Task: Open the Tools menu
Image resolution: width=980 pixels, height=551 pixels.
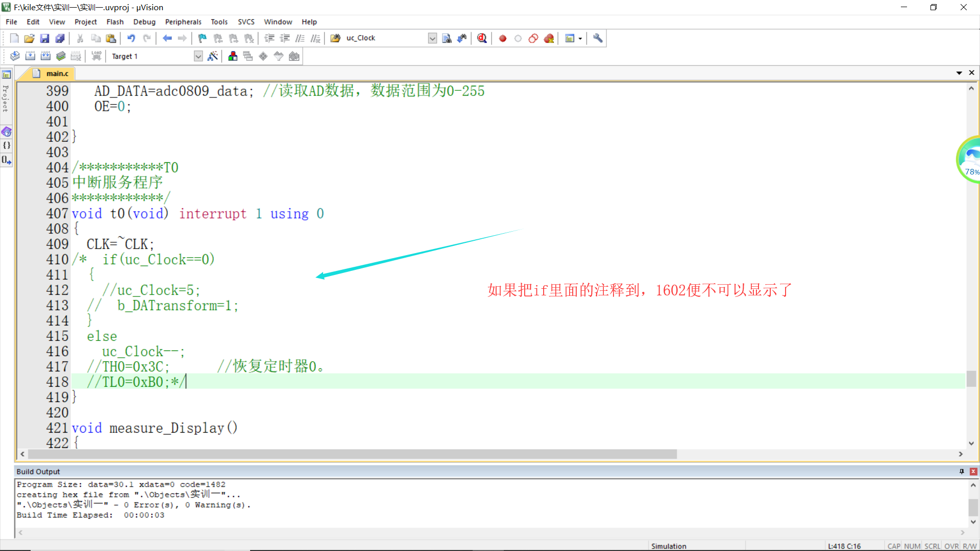Action: (219, 22)
